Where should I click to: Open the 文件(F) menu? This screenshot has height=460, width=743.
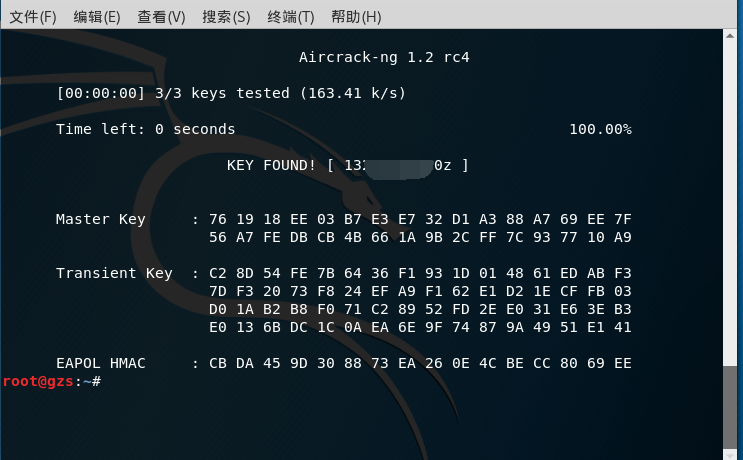pos(33,17)
